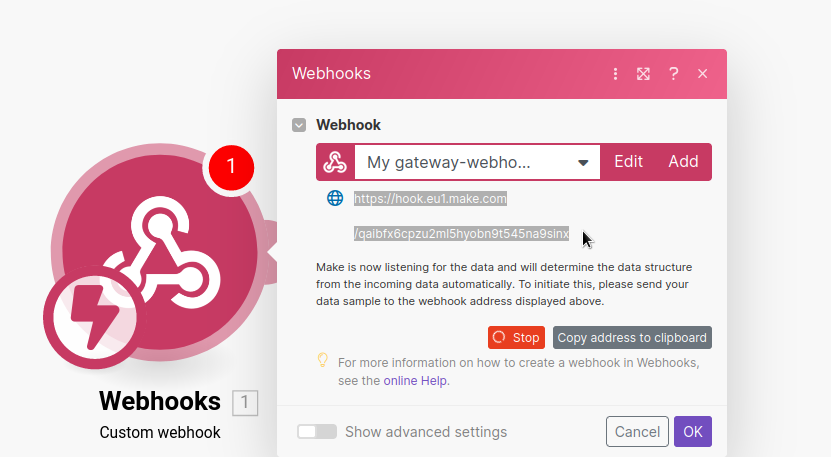Click the globe icon next to URL
The image size is (831, 457).
click(335, 198)
